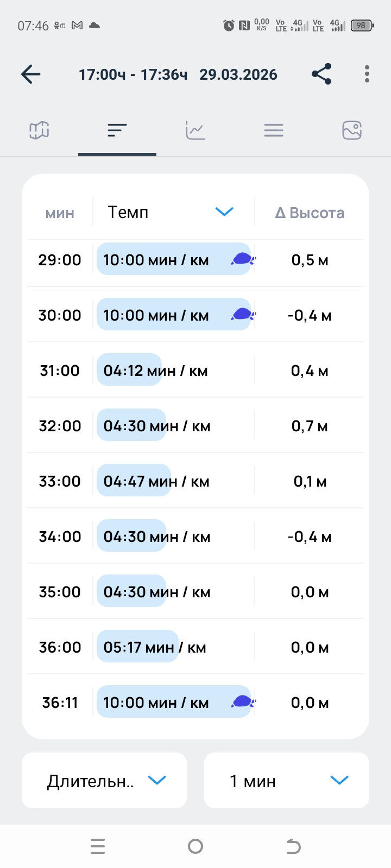Image resolution: width=391 pixels, height=868 pixels.
Task: Tap turtle icon on 29:00 row
Action: click(243, 259)
